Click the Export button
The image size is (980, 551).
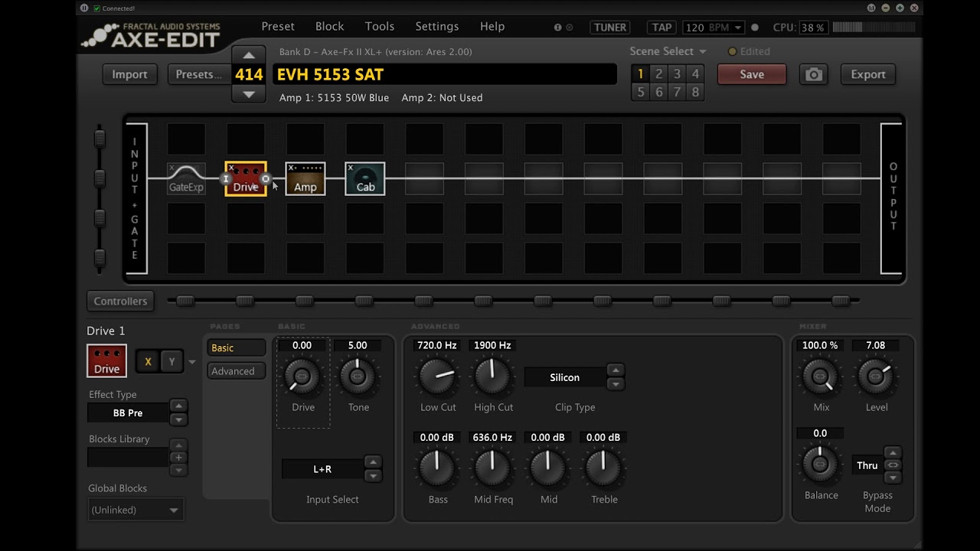click(868, 74)
